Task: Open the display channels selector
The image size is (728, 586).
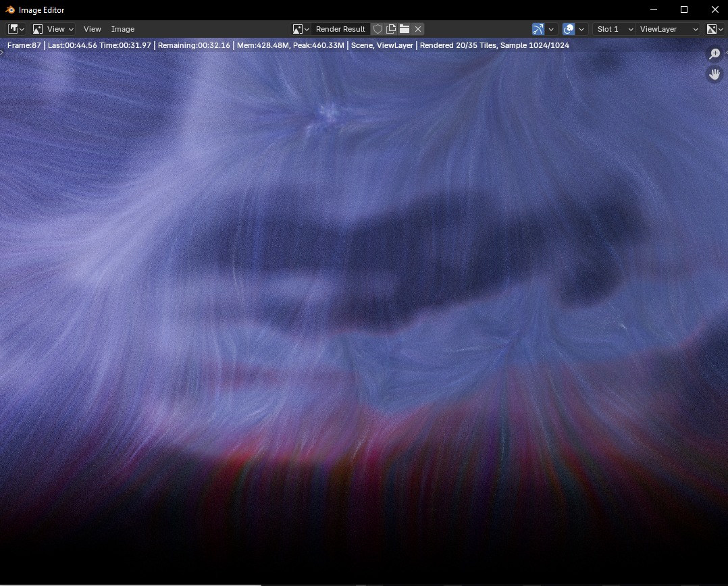Action: pos(714,29)
